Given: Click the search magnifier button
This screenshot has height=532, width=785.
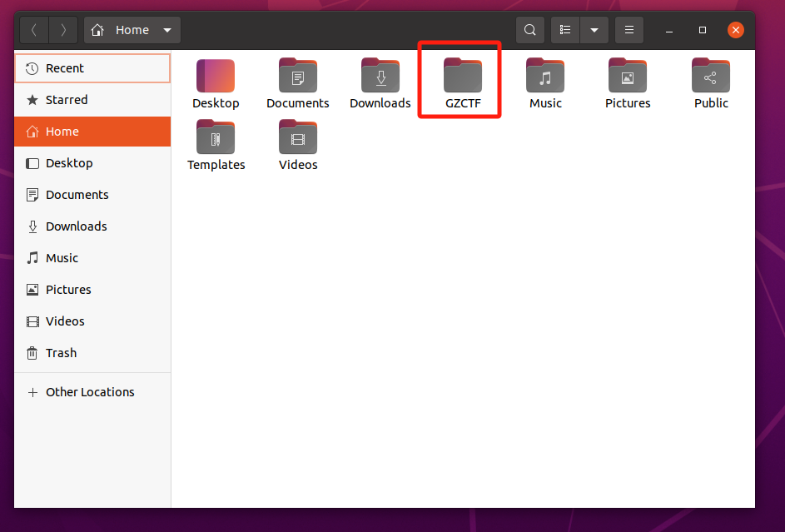Looking at the screenshot, I should [x=530, y=30].
